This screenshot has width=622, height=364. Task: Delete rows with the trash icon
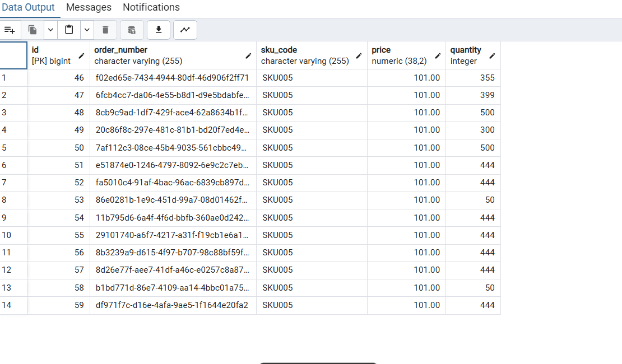105,30
